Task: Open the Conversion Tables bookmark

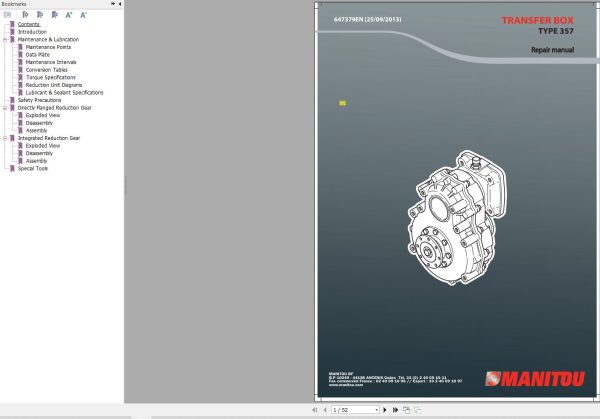Action: click(x=47, y=70)
